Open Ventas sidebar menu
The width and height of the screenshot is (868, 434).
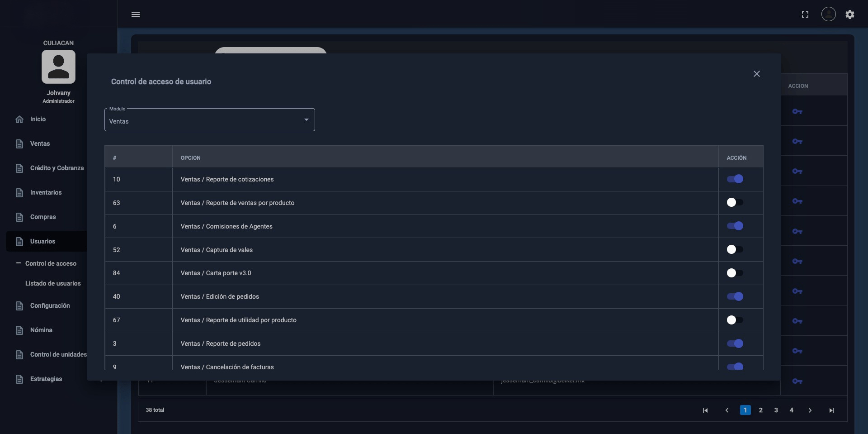pyautogui.click(x=40, y=144)
